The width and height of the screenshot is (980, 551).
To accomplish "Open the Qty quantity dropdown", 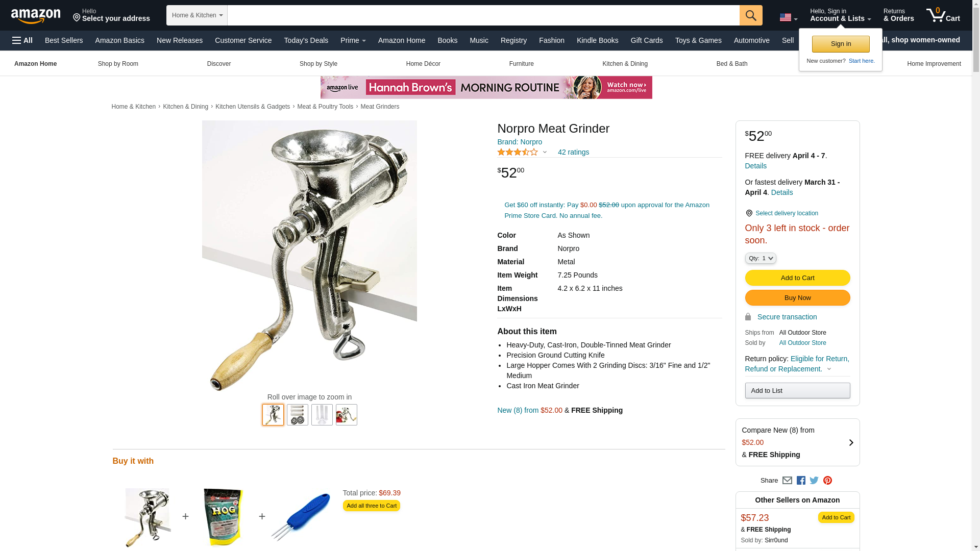I will pos(761,258).
